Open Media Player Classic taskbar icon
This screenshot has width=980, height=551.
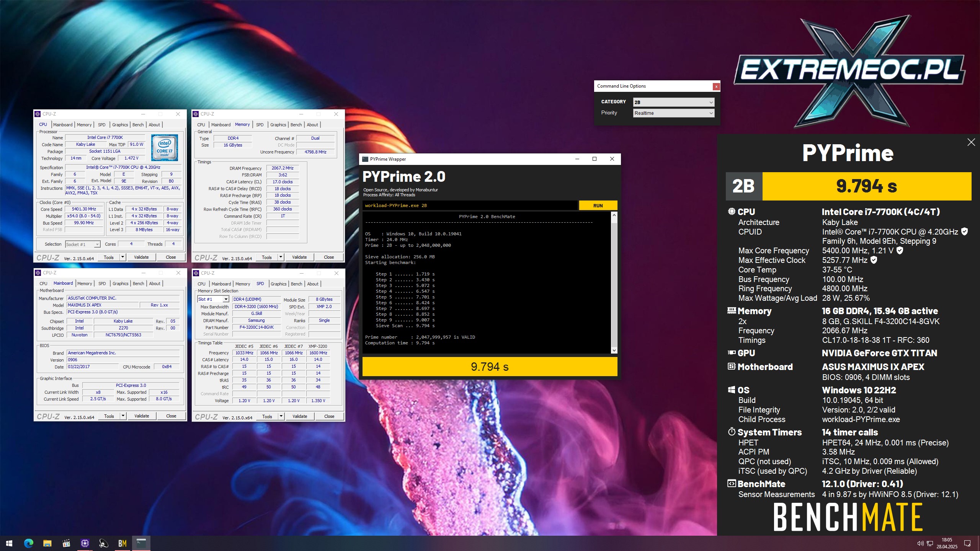point(66,543)
